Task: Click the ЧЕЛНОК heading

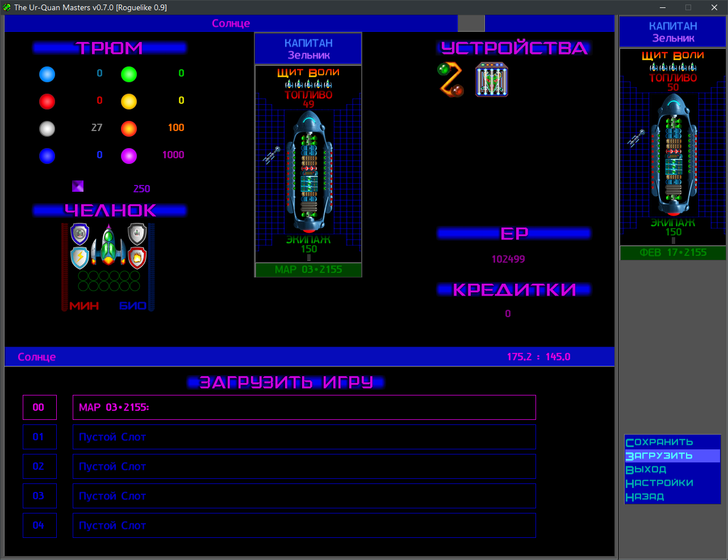Action: pyautogui.click(x=110, y=210)
